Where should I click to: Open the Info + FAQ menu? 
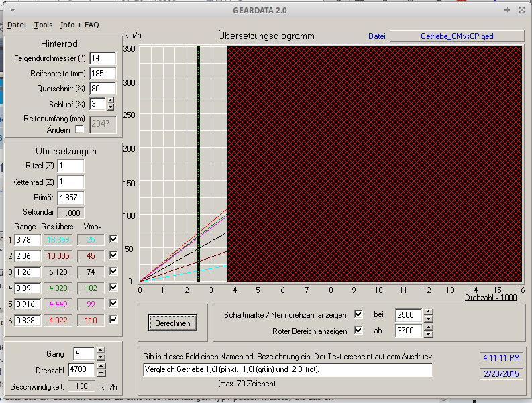tap(79, 25)
